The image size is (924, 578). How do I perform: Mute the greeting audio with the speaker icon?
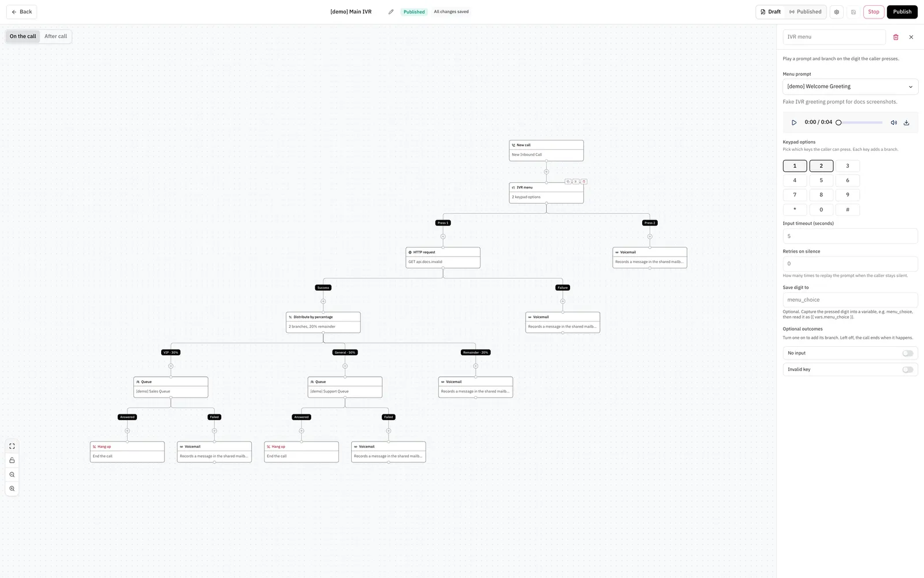893,123
